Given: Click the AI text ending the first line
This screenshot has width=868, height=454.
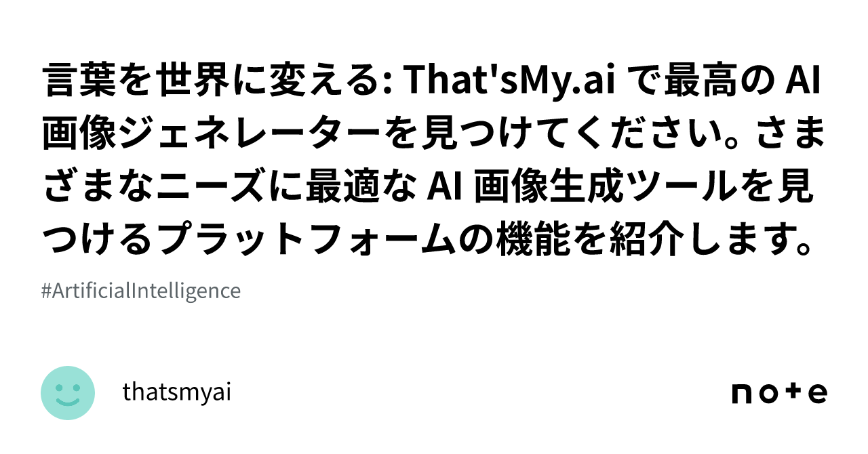Looking at the screenshot, I should (804, 83).
